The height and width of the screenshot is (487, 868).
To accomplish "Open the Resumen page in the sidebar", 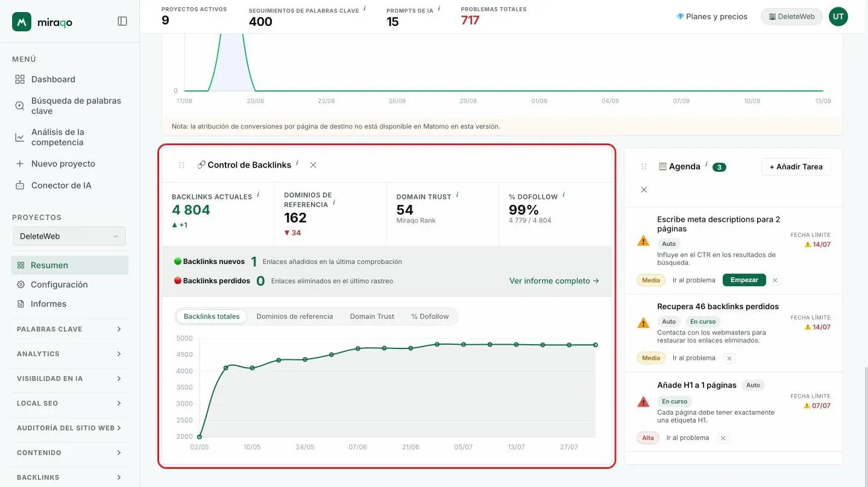I will (69, 265).
